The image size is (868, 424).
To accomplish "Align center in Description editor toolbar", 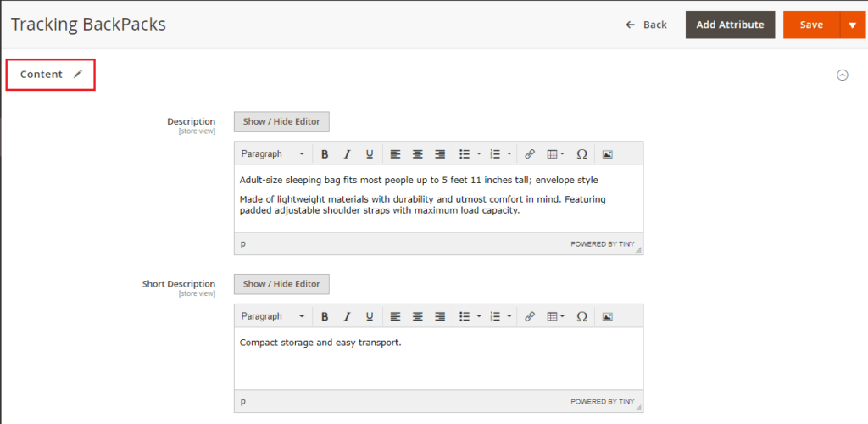I will coord(417,154).
